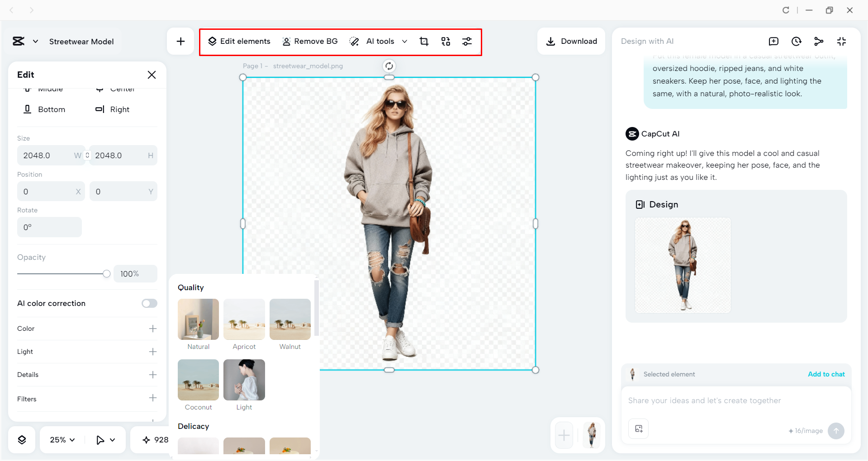Click the Quality filter category heading

tap(191, 288)
